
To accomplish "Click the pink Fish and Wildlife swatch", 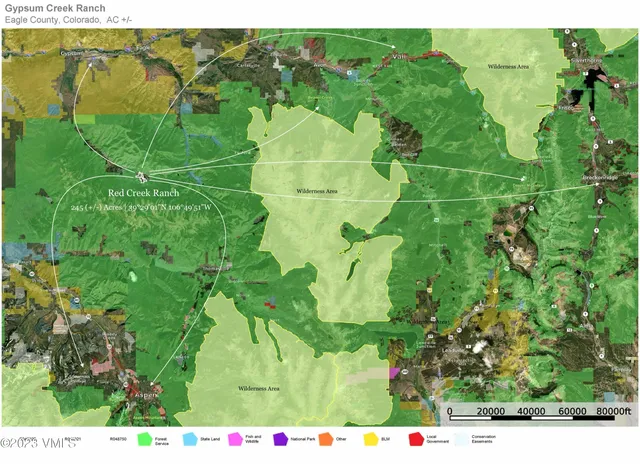I will [x=235, y=438].
